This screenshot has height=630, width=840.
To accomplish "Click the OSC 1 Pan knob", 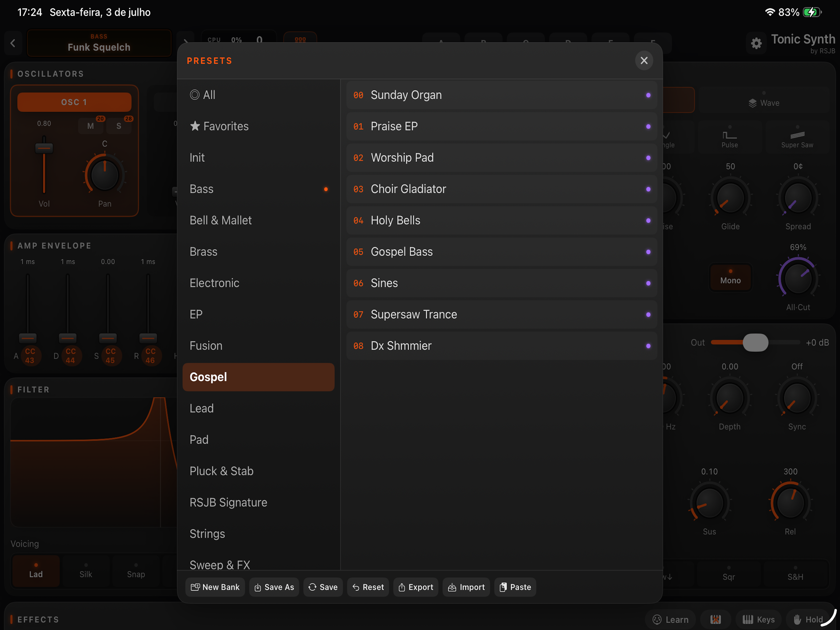I will pos(105,175).
